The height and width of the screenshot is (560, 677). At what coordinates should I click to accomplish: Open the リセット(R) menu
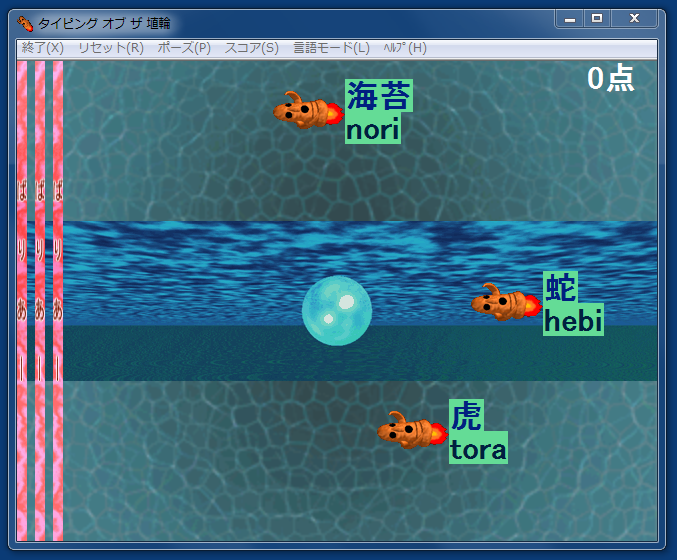click(x=111, y=47)
